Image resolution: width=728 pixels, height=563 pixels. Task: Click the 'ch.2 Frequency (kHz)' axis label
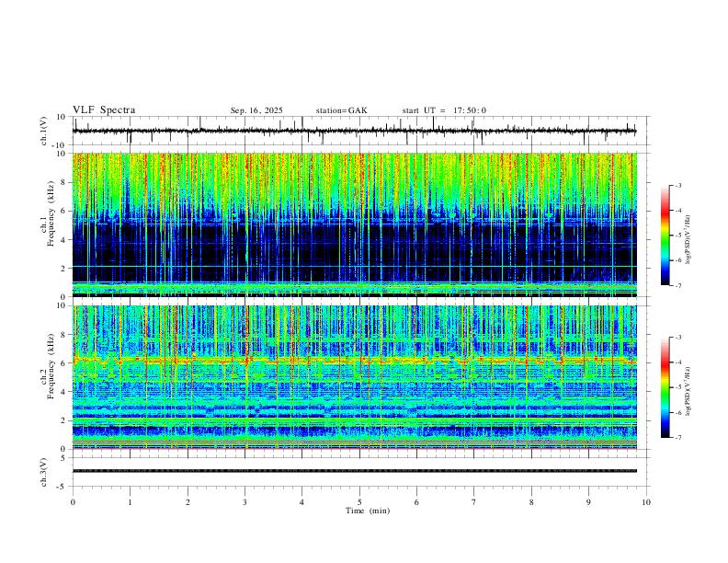point(47,366)
